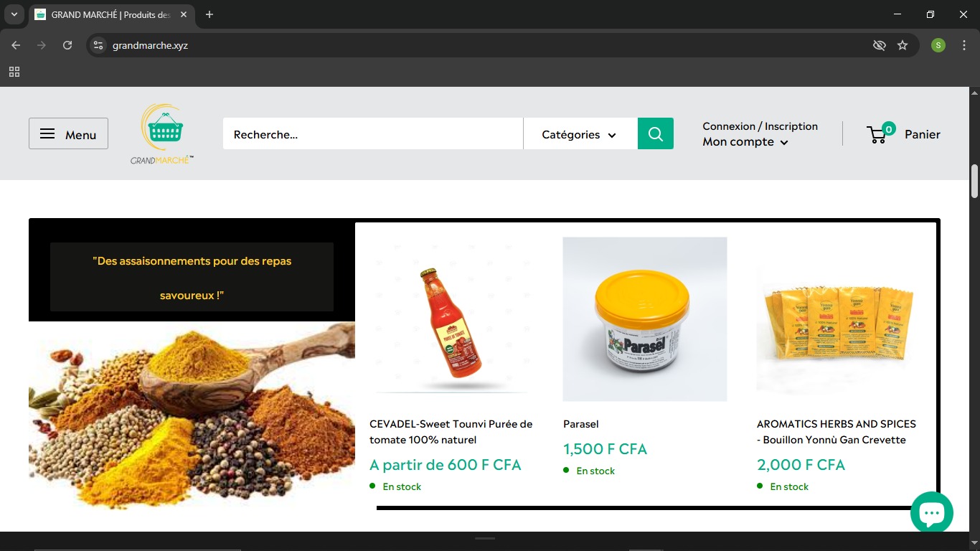The width and height of the screenshot is (980, 551).
Task: View the Parasel jar product image
Action: point(645,319)
